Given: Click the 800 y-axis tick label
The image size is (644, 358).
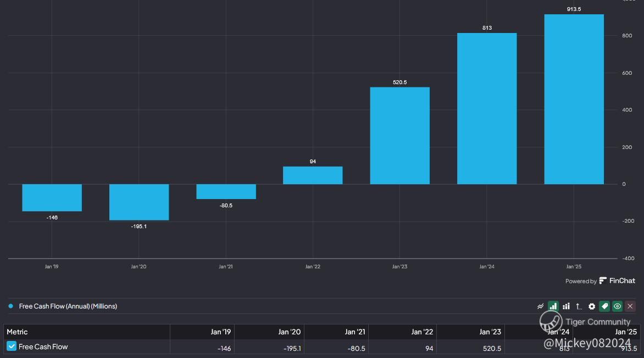Looking at the screenshot, I should point(627,36).
